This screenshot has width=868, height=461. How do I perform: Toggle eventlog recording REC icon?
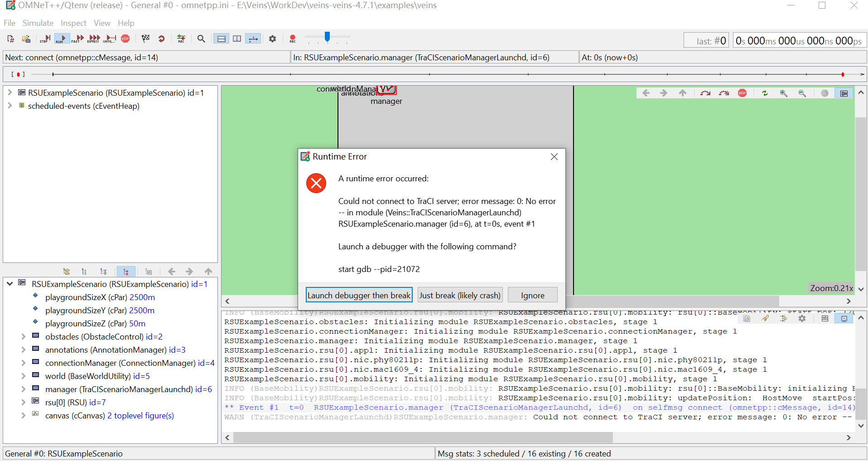181,39
